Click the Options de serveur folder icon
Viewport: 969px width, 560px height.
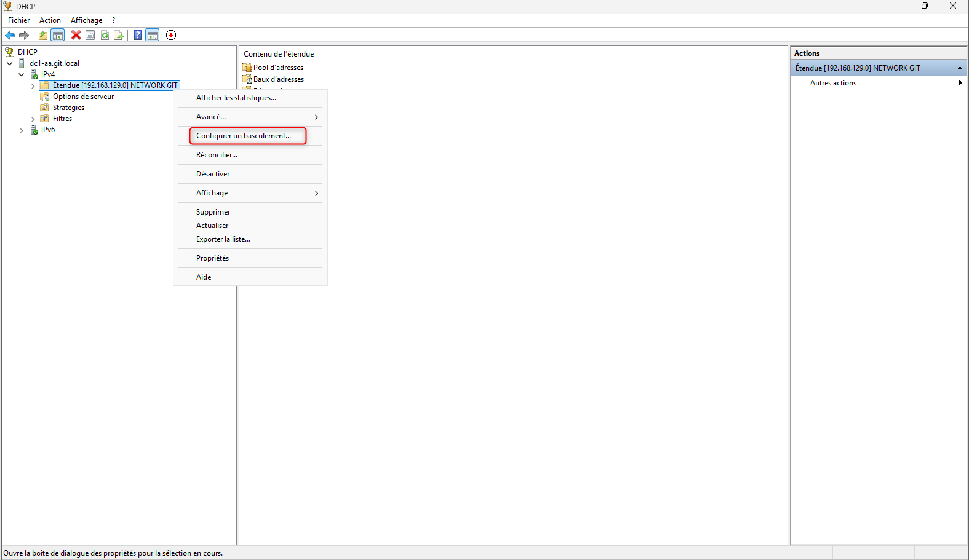(x=45, y=97)
